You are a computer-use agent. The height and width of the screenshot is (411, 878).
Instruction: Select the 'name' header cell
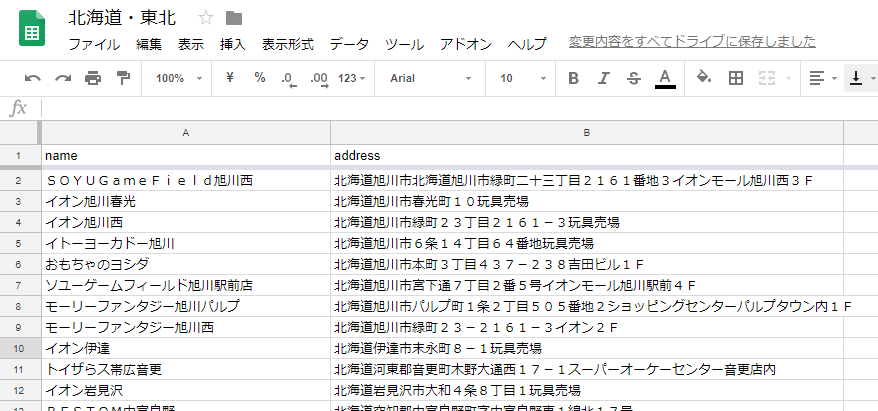point(186,156)
